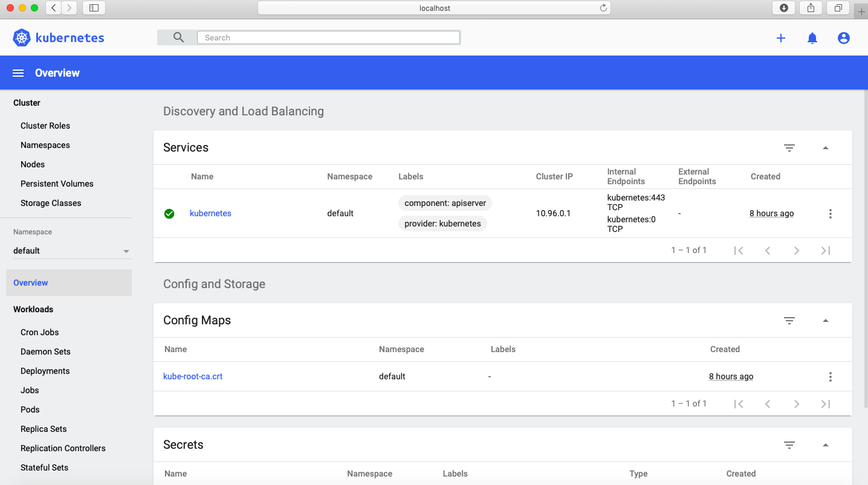
Task: Click the Kubernetes logo icon
Action: click(22, 37)
